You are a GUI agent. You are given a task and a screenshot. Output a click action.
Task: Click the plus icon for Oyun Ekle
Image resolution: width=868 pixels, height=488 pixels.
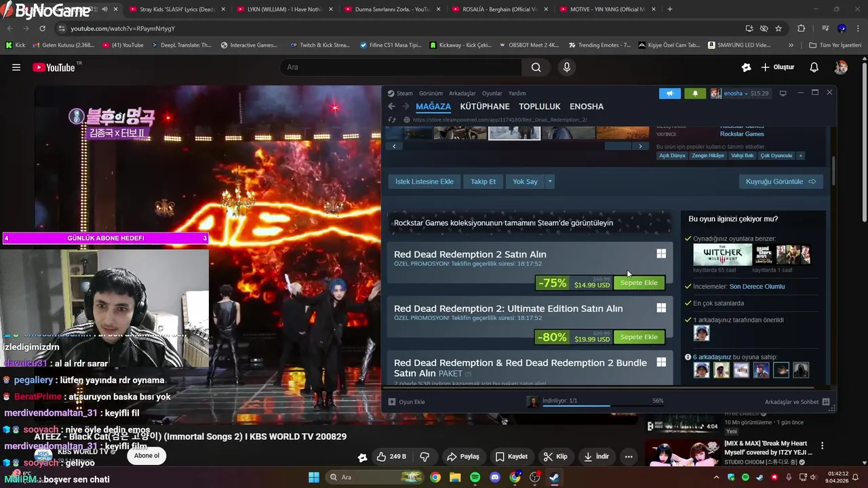pyautogui.click(x=392, y=402)
